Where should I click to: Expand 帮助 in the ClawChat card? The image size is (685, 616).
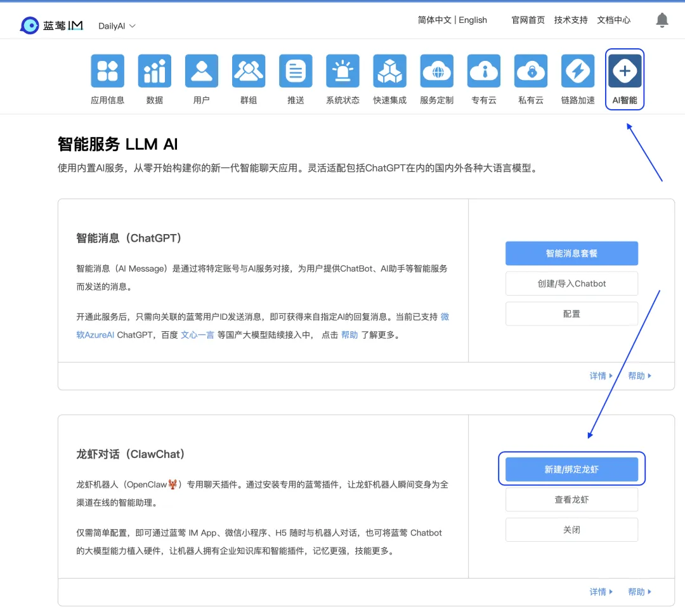click(x=639, y=592)
